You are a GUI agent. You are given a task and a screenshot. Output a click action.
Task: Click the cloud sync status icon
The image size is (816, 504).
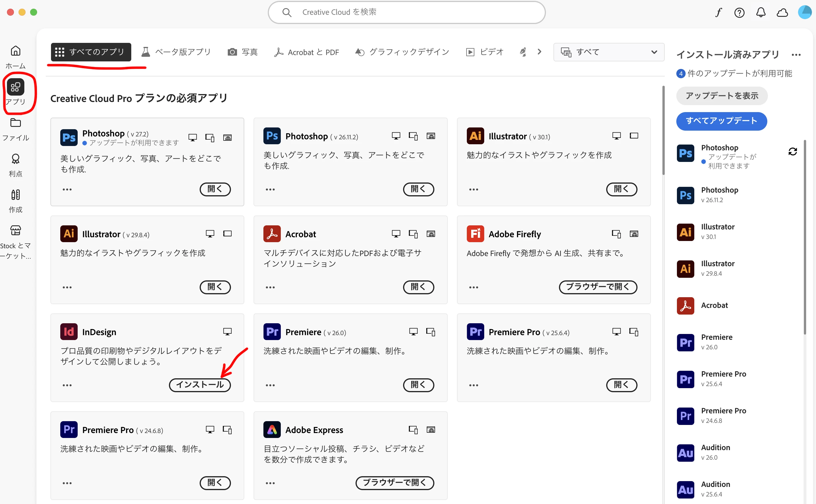pyautogui.click(x=782, y=13)
